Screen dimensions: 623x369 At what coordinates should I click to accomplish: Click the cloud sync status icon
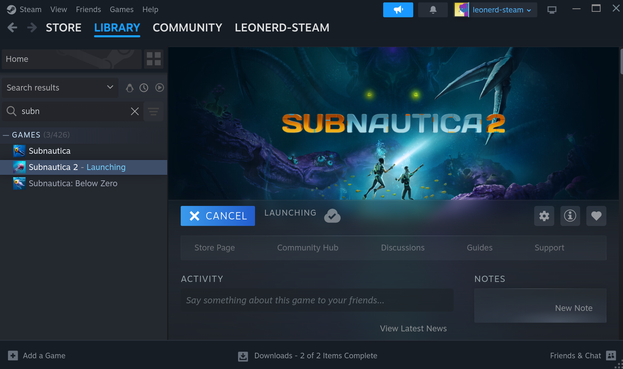(x=332, y=216)
